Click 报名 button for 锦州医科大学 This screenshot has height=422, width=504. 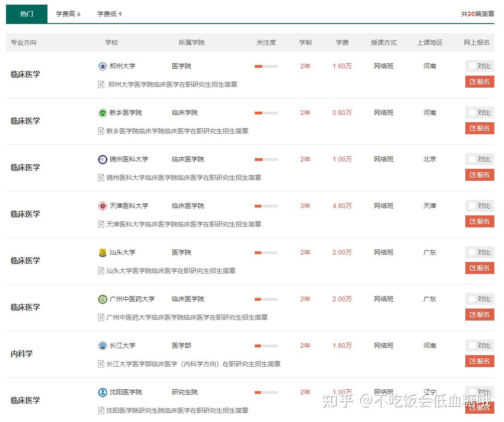point(480,175)
